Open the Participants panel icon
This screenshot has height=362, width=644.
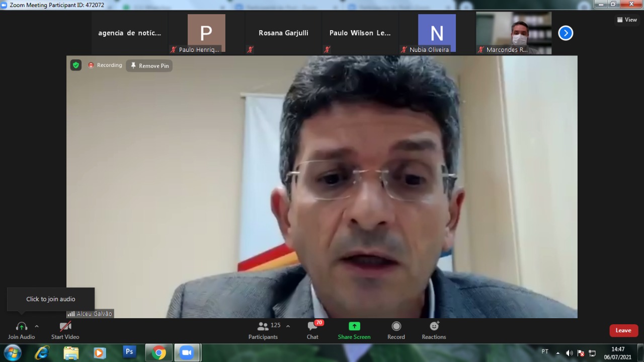pos(263,326)
